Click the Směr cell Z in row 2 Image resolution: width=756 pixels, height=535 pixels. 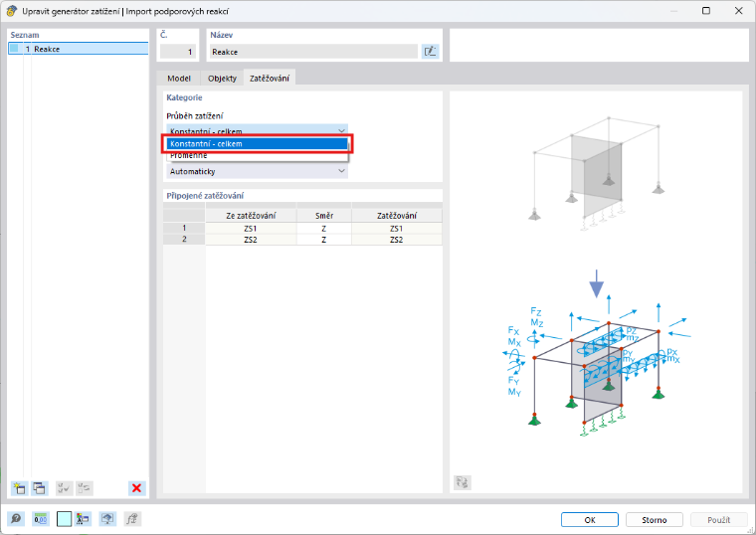click(324, 239)
